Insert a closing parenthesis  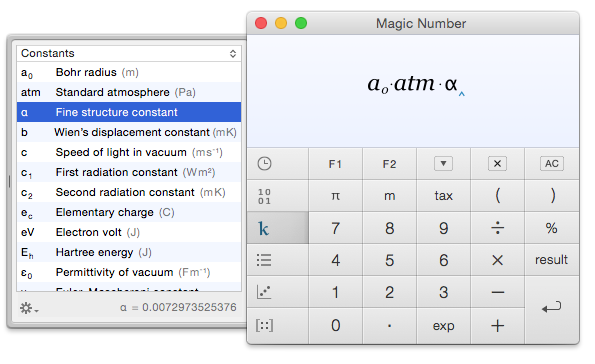(552, 196)
